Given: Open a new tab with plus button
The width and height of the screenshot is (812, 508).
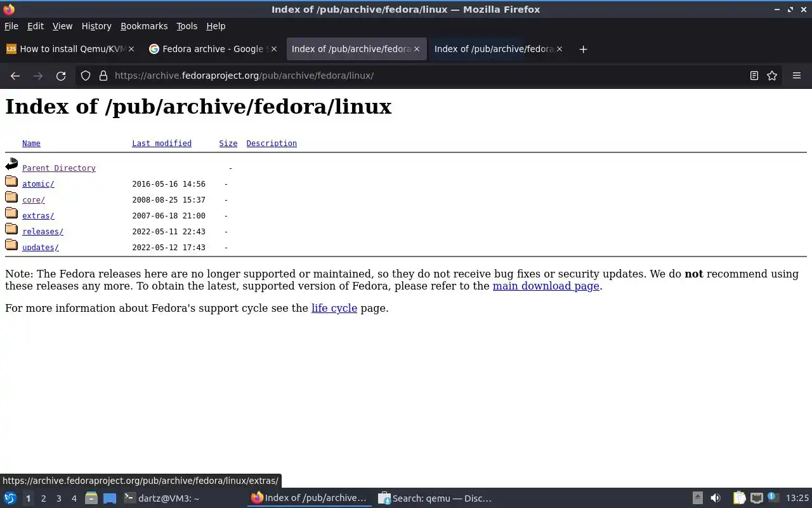Looking at the screenshot, I should [x=583, y=49].
